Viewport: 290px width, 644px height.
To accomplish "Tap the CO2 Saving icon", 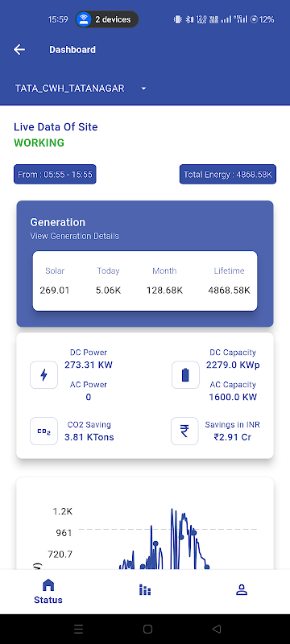I will [44, 431].
